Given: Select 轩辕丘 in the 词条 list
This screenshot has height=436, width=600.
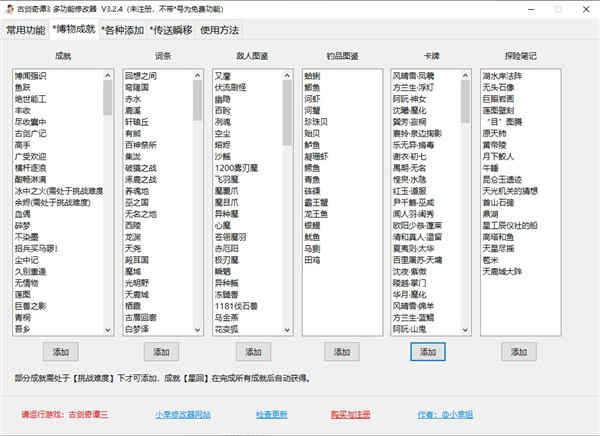Looking at the screenshot, I should pos(137,122).
